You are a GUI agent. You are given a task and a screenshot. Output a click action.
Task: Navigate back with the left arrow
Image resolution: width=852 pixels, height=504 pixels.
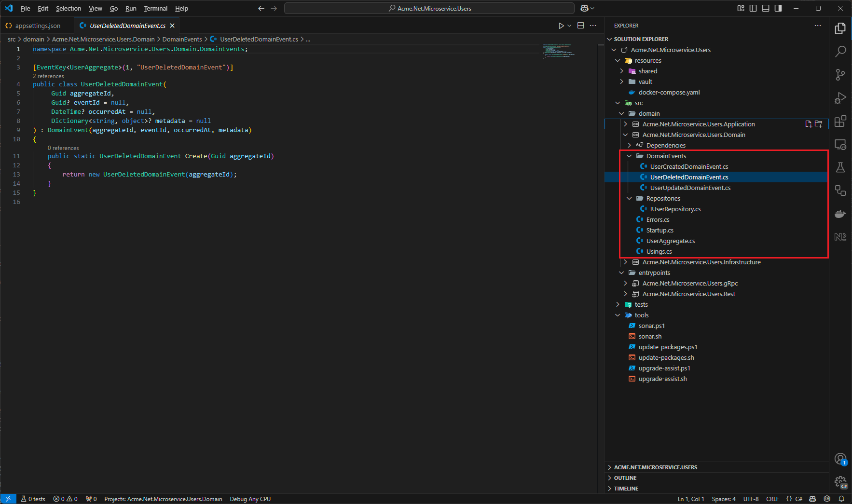click(x=261, y=8)
